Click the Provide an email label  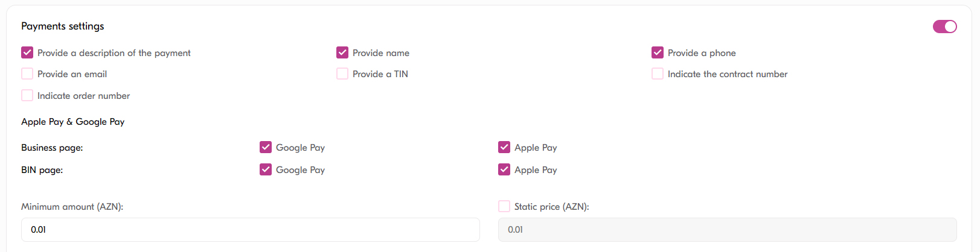pos(72,74)
